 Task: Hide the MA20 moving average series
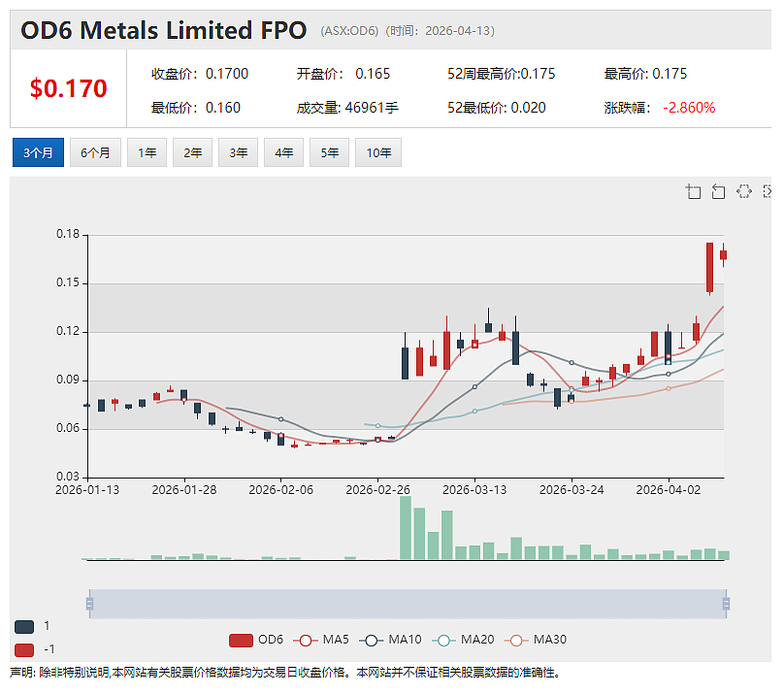click(x=463, y=640)
